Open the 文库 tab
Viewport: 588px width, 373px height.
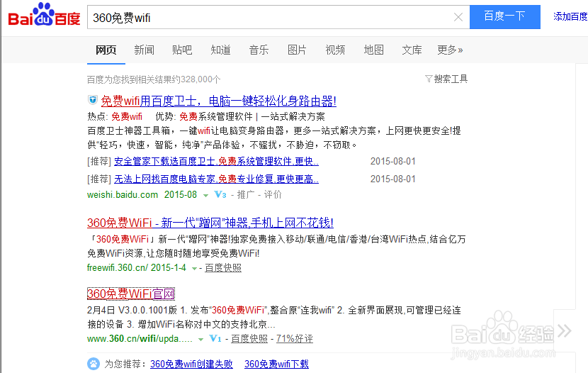(412, 50)
